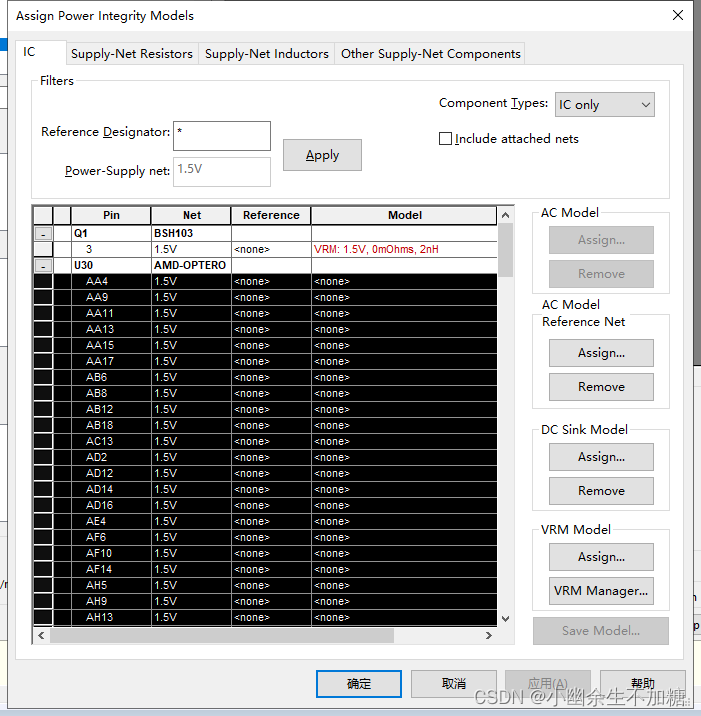Open help with the 帮助 button
Image resolution: width=701 pixels, height=716 pixels.
point(643,684)
